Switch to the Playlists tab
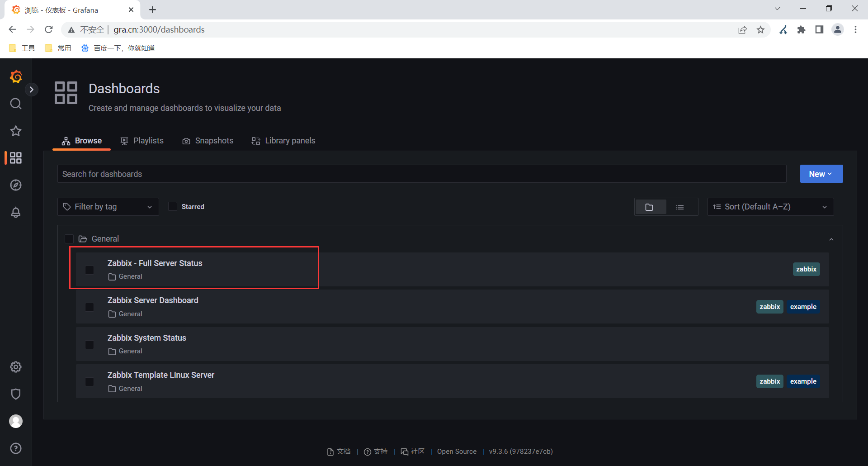Screen dimensions: 868x466 point(142,141)
